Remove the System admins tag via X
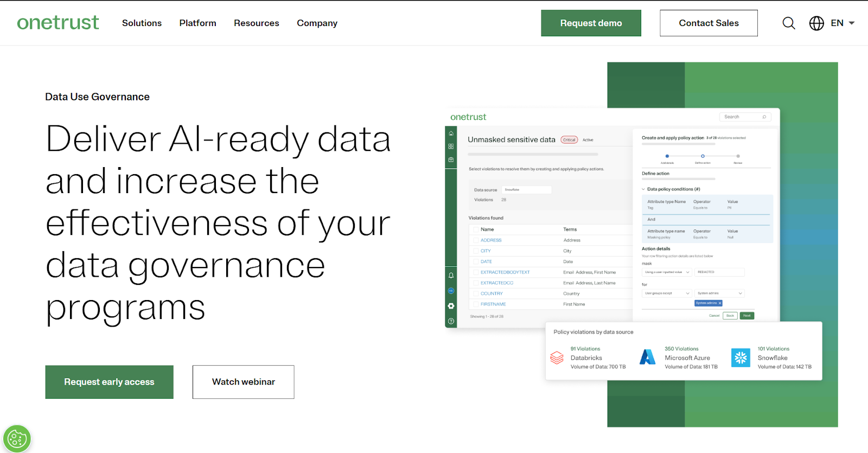868x453 pixels. (720, 303)
